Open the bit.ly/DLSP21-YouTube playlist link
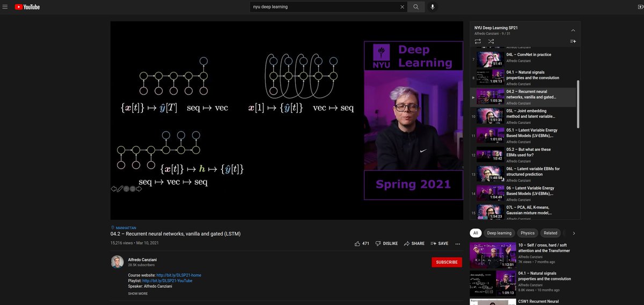Screen dimensions: 644x305 [167, 280]
